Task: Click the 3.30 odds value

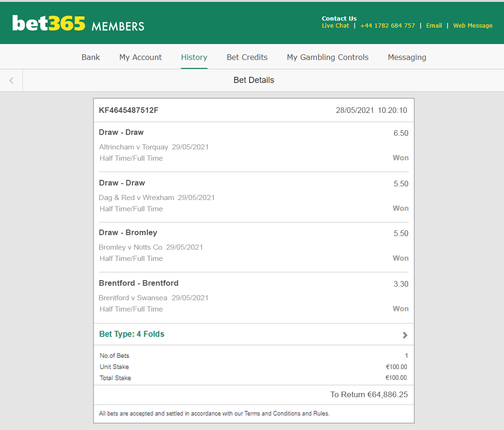Action: tap(401, 284)
